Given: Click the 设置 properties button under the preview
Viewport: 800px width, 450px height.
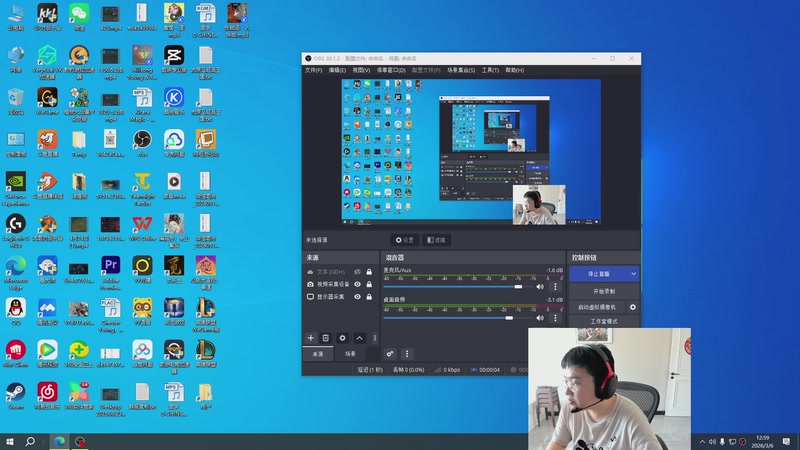Looking at the screenshot, I should (405, 240).
